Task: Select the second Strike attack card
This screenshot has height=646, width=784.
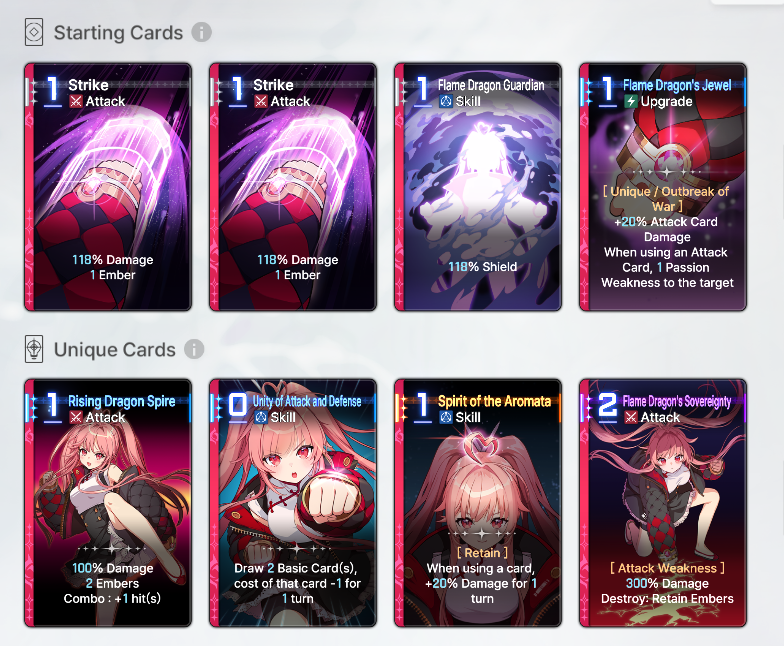Action: pyautogui.click(x=293, y=187)
